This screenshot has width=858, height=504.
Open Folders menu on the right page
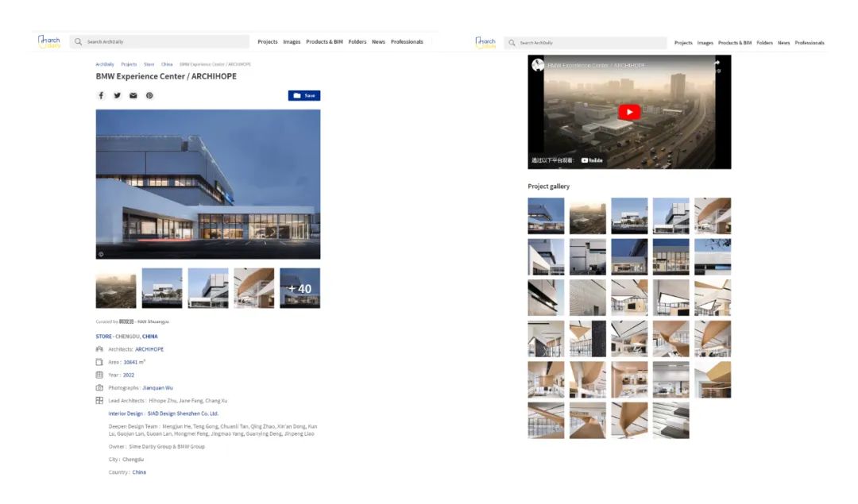tap(765, 43)
